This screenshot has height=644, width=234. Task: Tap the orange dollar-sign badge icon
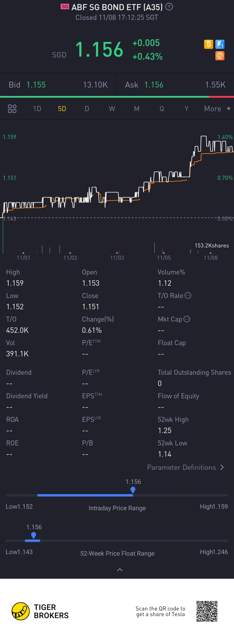tap(208, 44)
